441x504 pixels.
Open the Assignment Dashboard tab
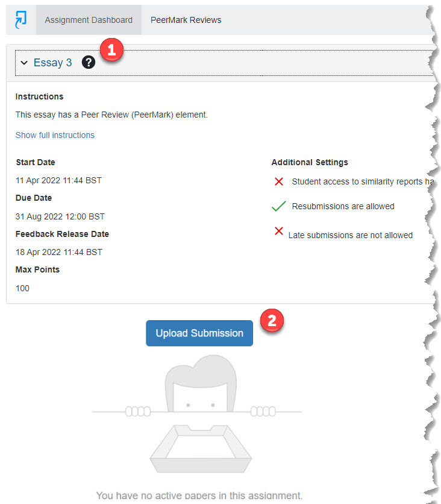(x=89, y=20)
